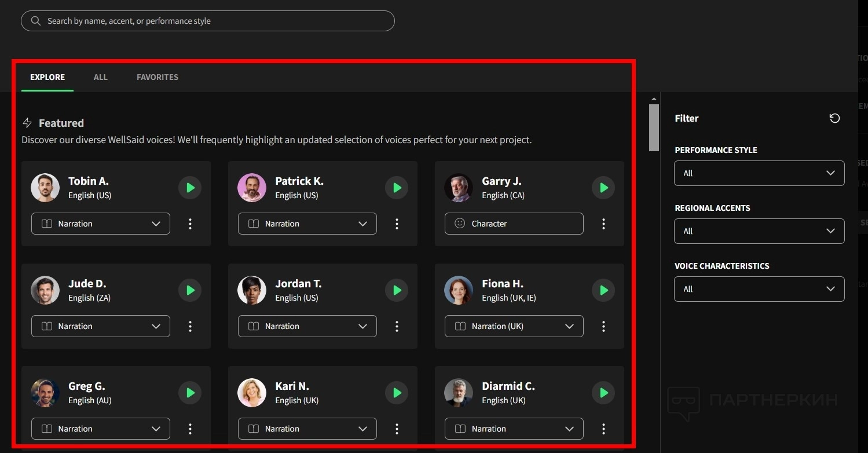
Task: Open three-dot menu for Jordan T.
Action: pos(397,326)
